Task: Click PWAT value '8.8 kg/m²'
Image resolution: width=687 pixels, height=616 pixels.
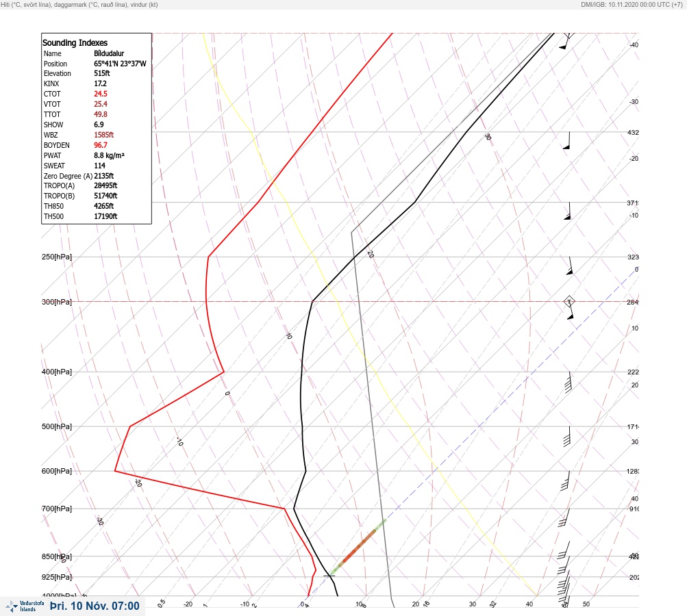Action: (109, 155)
